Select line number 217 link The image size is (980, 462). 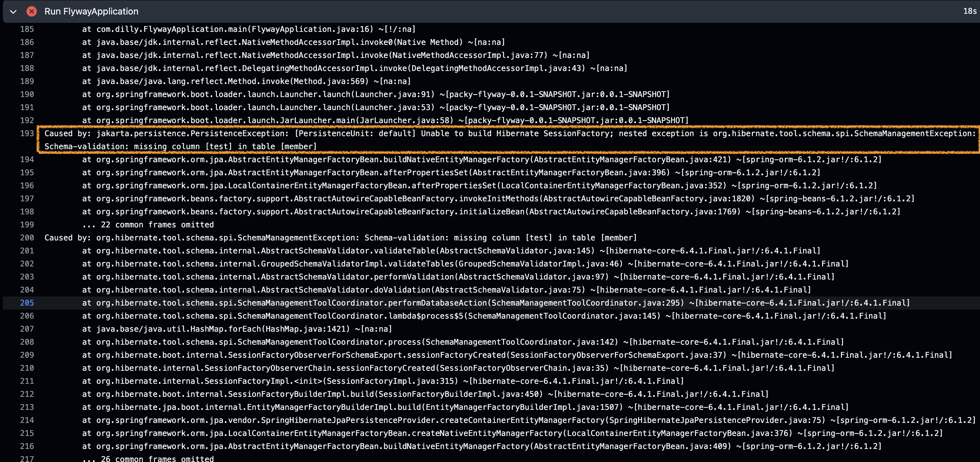pos(27,459)
